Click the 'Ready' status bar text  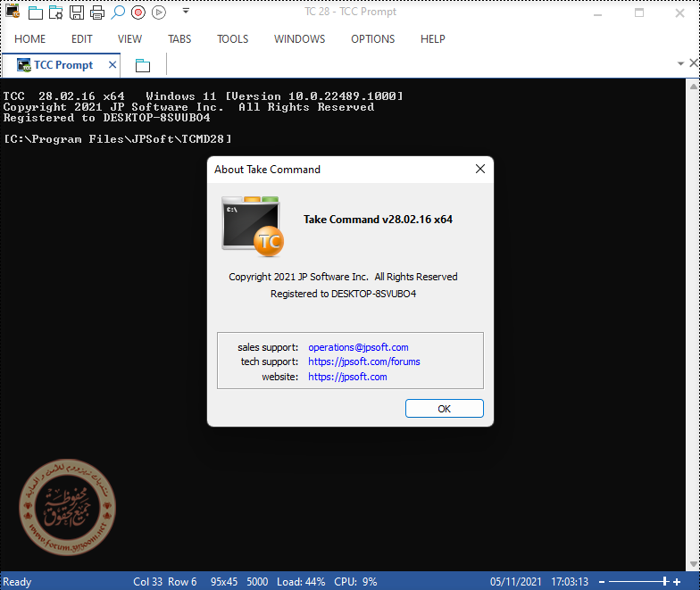pos(17,582)
